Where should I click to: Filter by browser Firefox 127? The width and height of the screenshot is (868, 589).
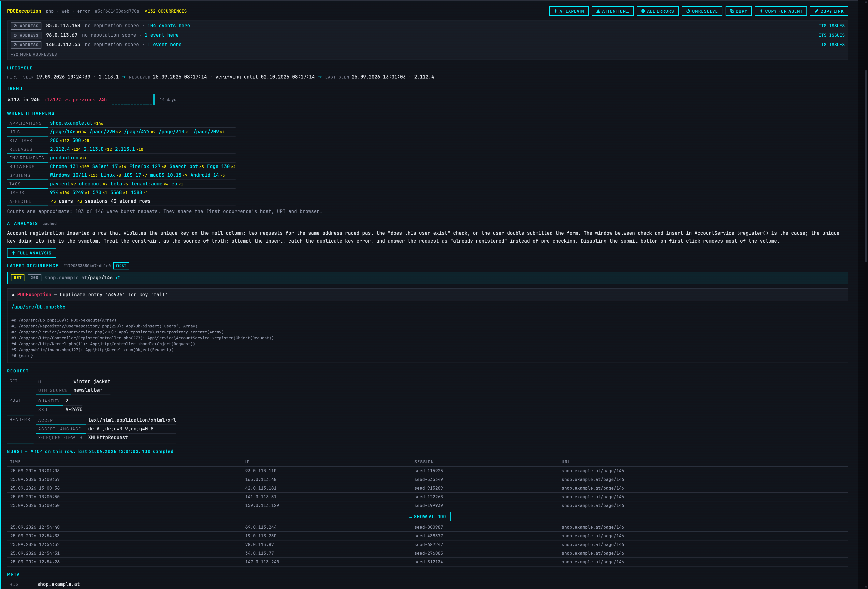[145, 166]
